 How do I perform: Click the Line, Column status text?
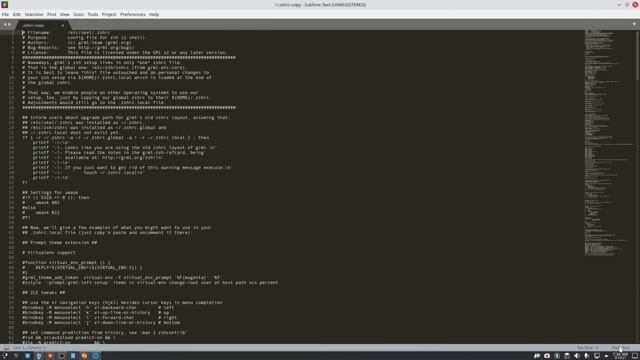29,348
